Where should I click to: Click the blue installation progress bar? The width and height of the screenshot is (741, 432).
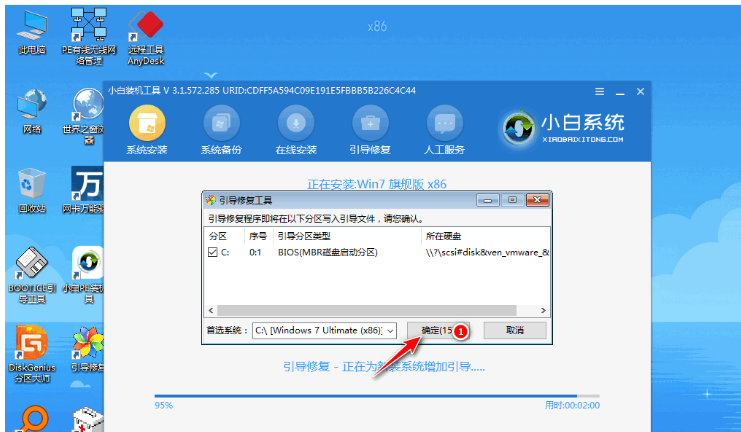click(x=377, y=396)
